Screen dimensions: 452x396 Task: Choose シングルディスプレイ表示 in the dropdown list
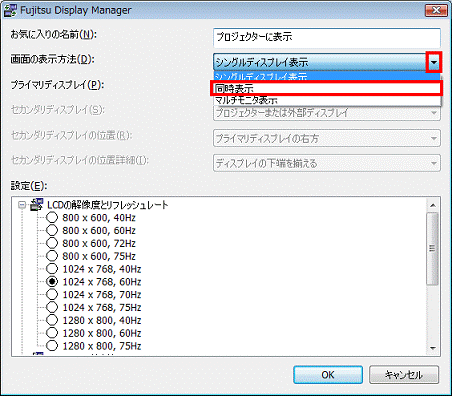[327, 77]
